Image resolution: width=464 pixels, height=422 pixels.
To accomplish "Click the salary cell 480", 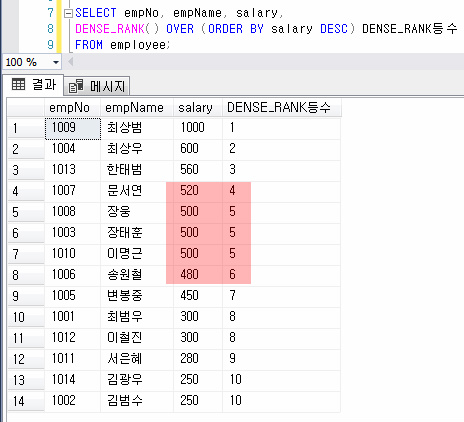I will click(x=198, y=275).
